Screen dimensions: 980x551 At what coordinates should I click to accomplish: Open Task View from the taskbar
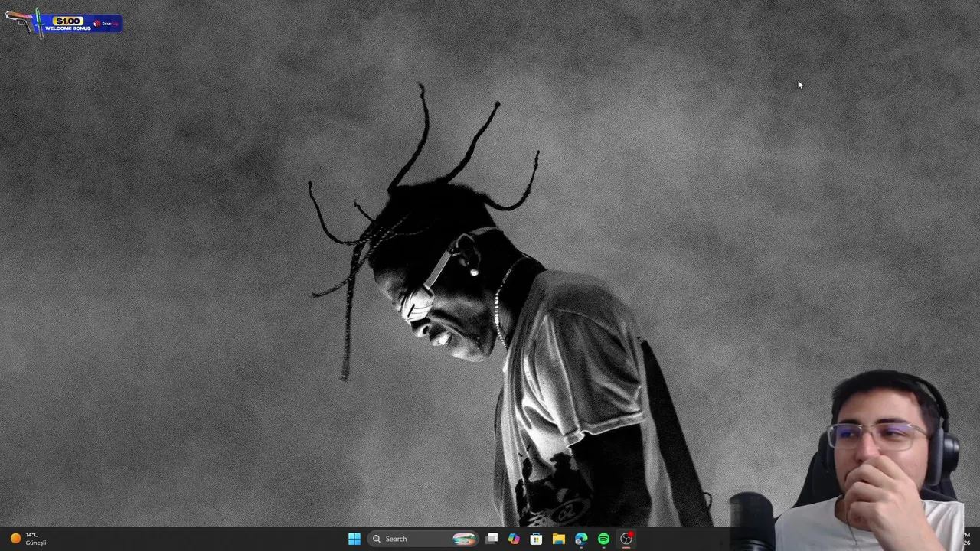[492, 539]
